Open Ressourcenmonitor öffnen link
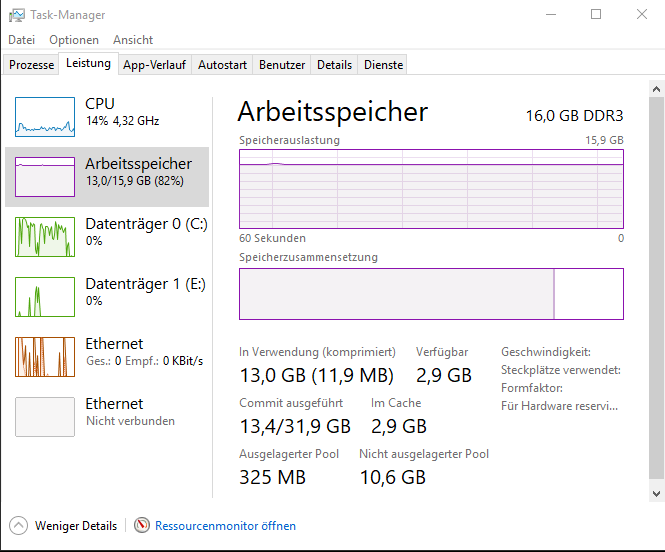This screenshot has width=665, height=552. (225, 525)
